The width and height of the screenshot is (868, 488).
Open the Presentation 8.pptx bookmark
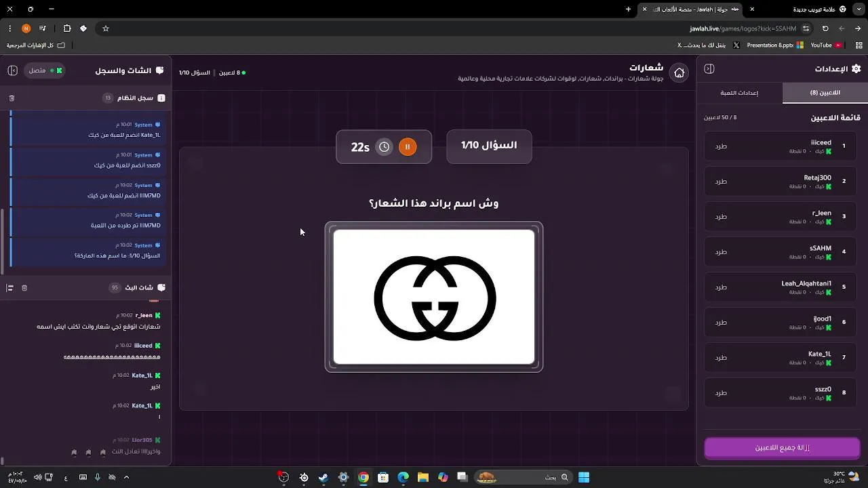tap(774, 45)
